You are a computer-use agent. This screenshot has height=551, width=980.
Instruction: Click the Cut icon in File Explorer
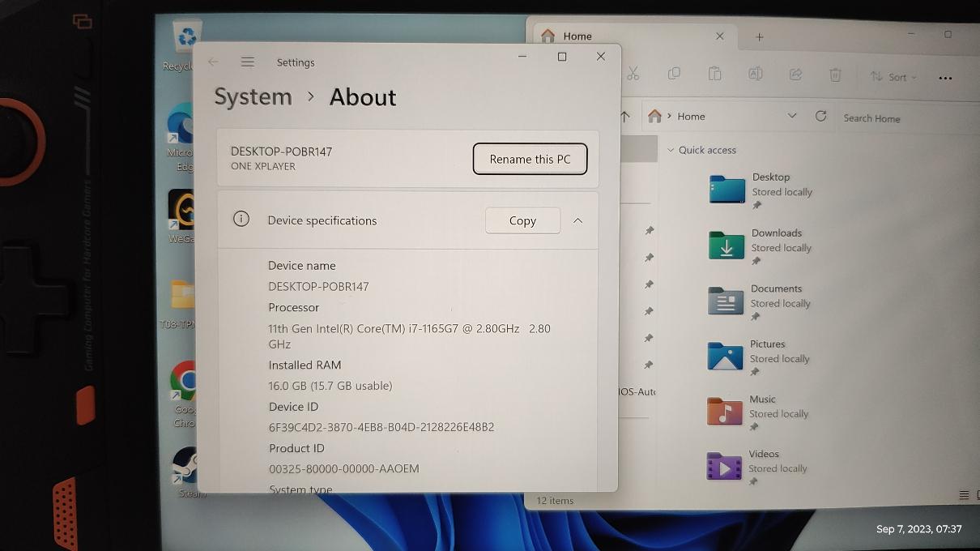coord(633,74)
